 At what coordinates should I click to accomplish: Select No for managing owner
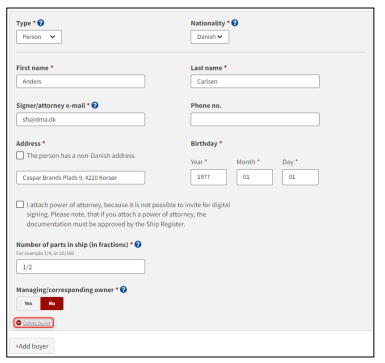pyautogui.click(x=52, y=303)
